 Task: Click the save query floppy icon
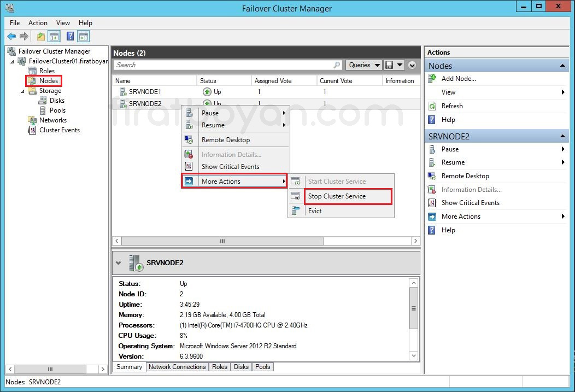(389, 65)
